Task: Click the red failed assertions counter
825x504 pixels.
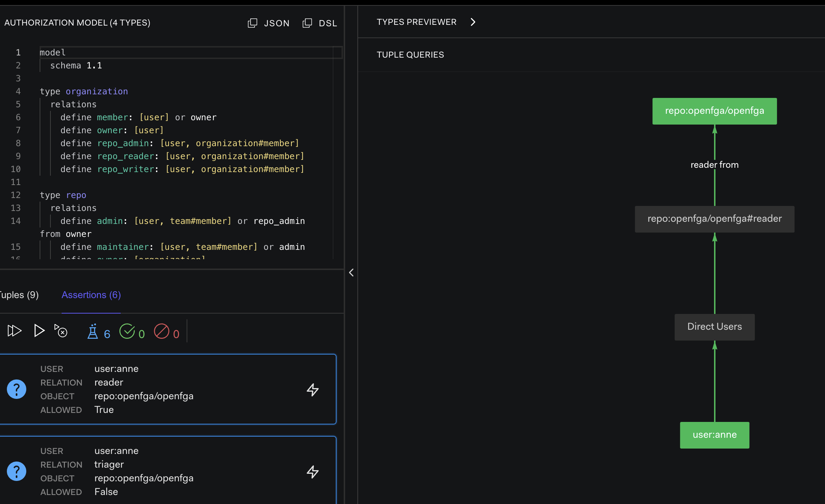Action: pos(162,331)
